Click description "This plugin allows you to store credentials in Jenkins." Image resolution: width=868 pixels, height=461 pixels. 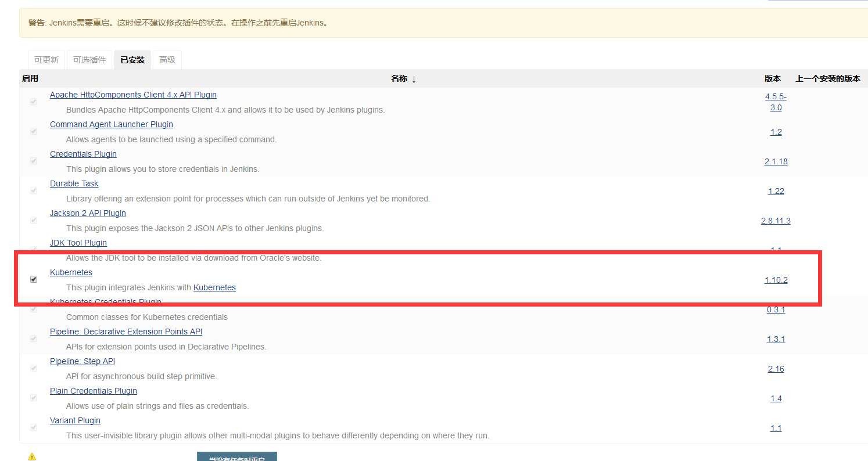point(163,169)
